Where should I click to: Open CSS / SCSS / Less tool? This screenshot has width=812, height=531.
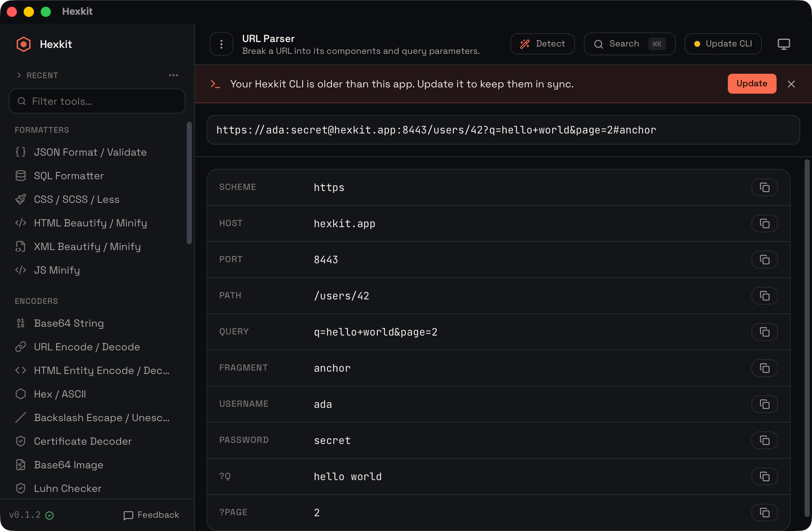tap(97, 199)
